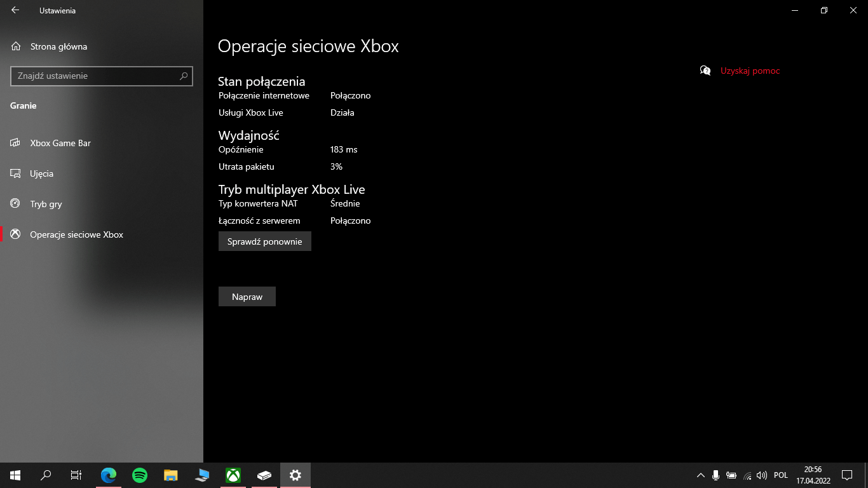Open Task View from the taskbar

tap(76, 475)
